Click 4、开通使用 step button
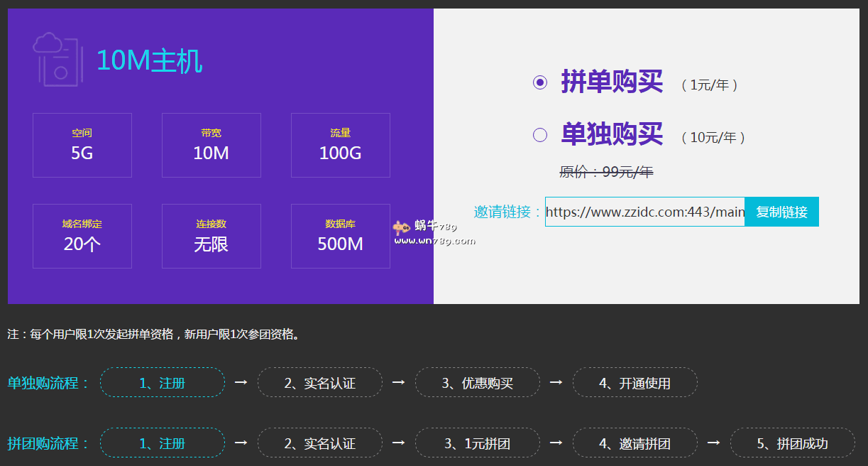 635,382
